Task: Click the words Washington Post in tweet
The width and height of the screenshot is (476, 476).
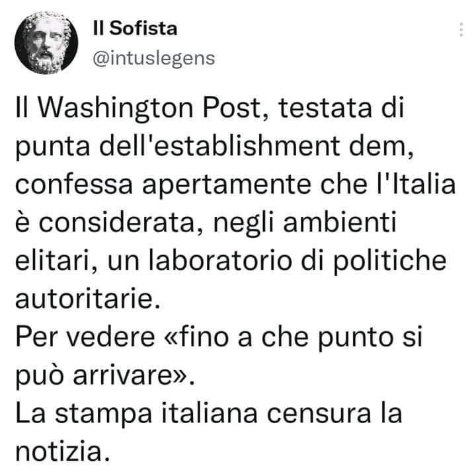Action: (x=149, y=108)
